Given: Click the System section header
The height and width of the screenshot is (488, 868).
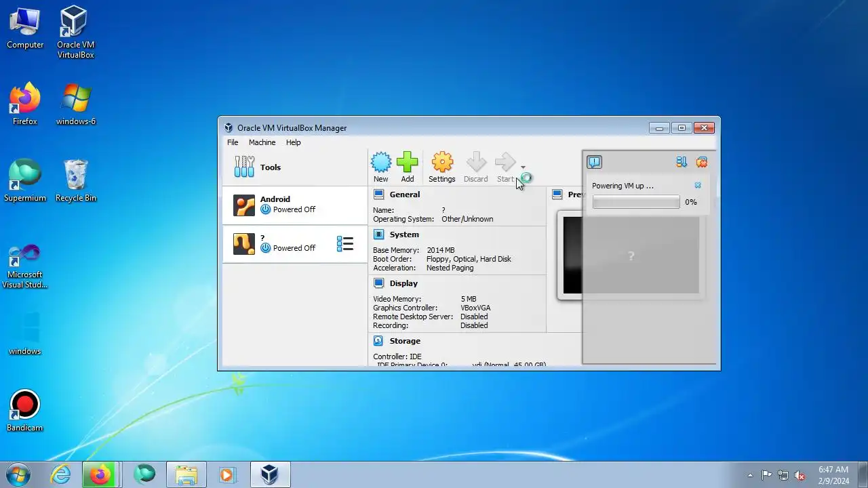Looking at the screenshot, I should pyautogui.click(x=404, y=235).
